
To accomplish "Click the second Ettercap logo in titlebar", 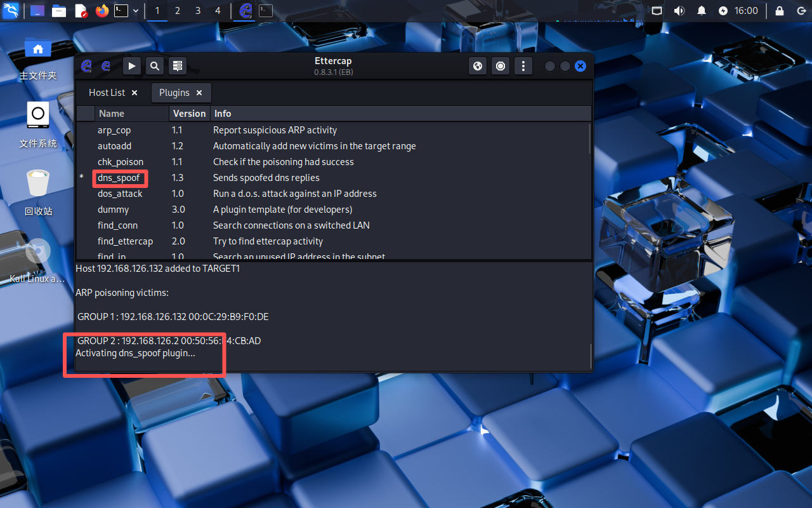I will coord(106,65).
